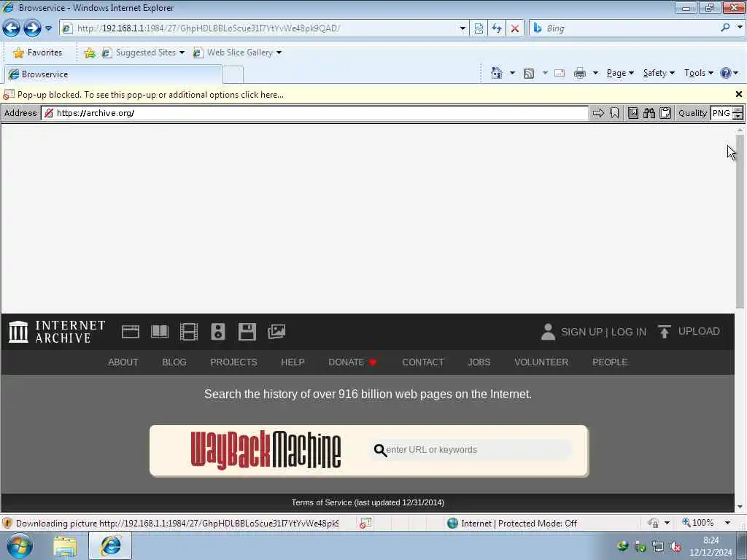The image size is (747, 560).
Task: Toggle Compatibility View in the IE address bar
Action: [x=479, y=28]
